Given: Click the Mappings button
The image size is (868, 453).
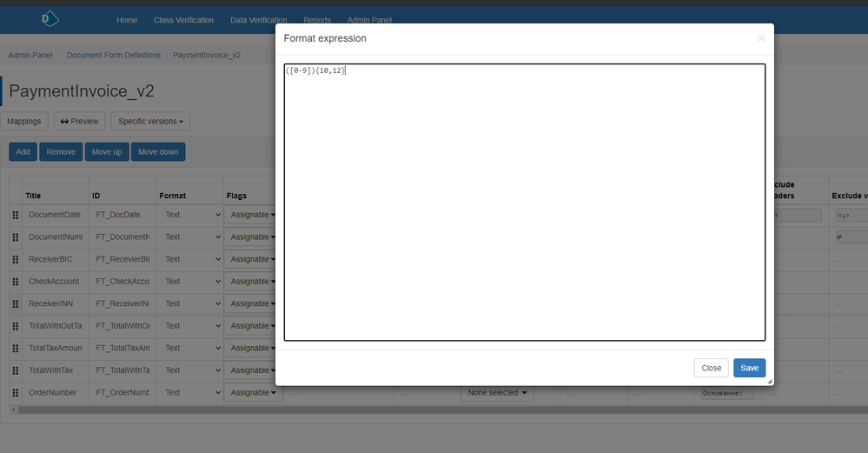Looking at the screenshot, I should pos(23,121).
